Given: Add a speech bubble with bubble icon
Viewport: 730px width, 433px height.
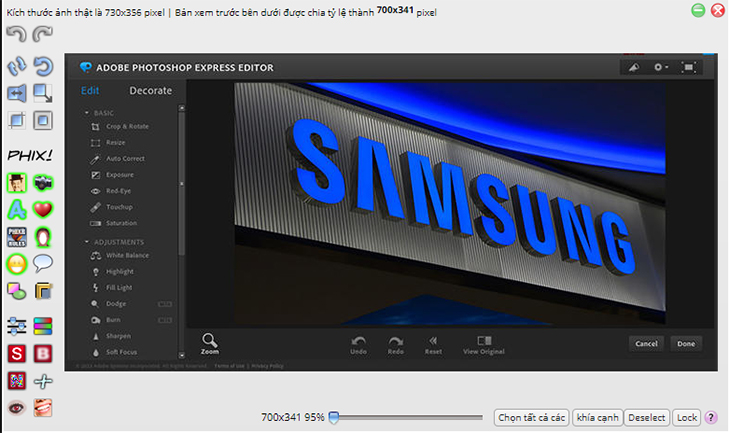Looking at the screenshot, I should (43, 264).
